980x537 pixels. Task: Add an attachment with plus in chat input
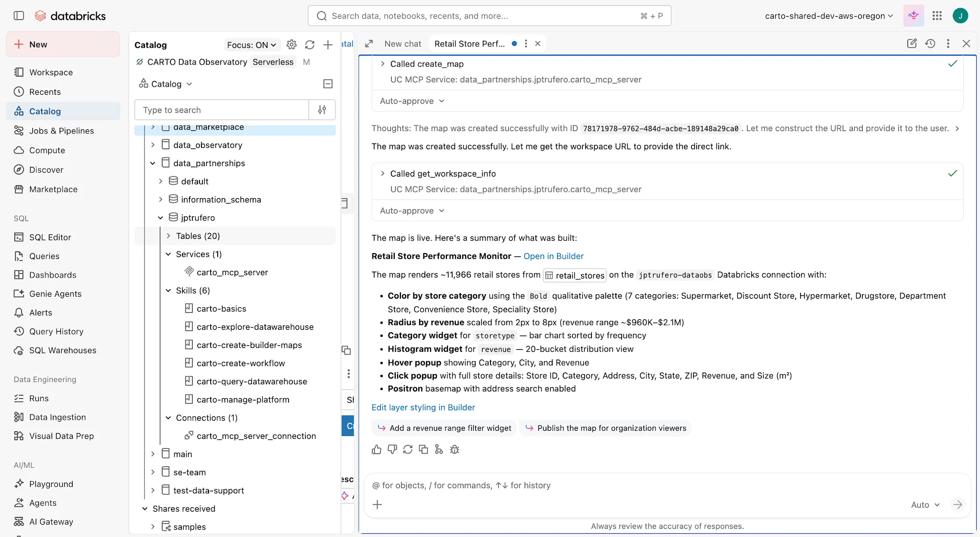coord(378,504)
